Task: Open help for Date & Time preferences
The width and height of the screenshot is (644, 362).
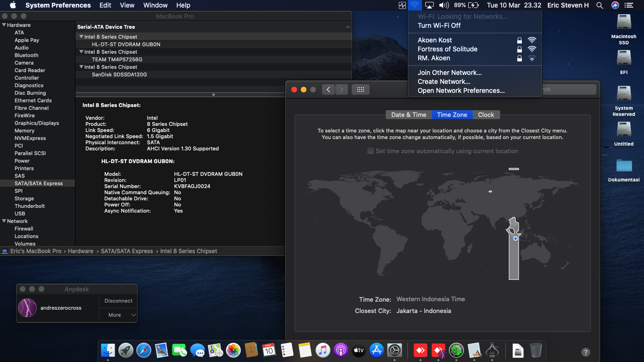Action: click(x=586, y=352)
